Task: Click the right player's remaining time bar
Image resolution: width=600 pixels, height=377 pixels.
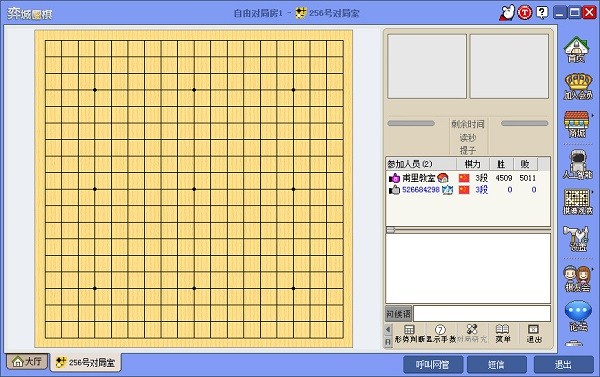Action: coord(525,123)
